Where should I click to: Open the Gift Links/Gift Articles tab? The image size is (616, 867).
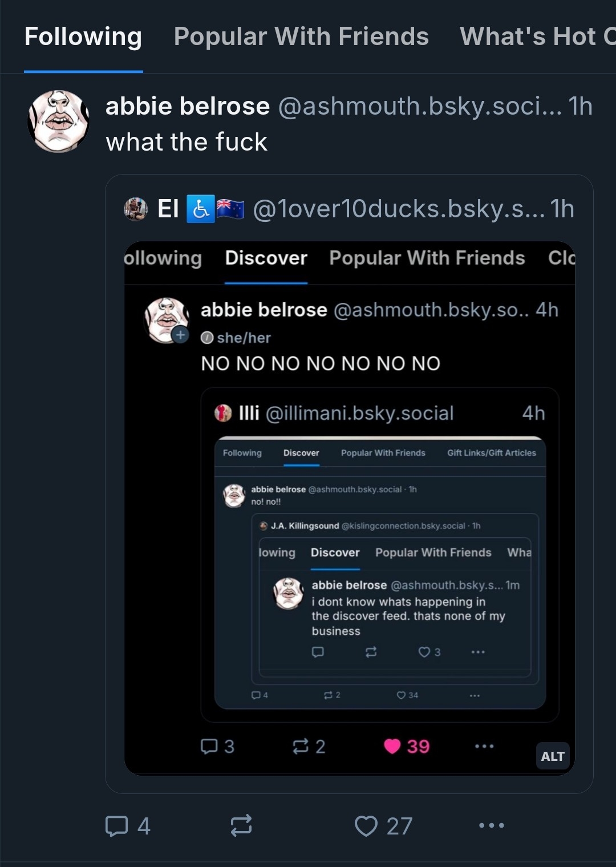(491, 453)
